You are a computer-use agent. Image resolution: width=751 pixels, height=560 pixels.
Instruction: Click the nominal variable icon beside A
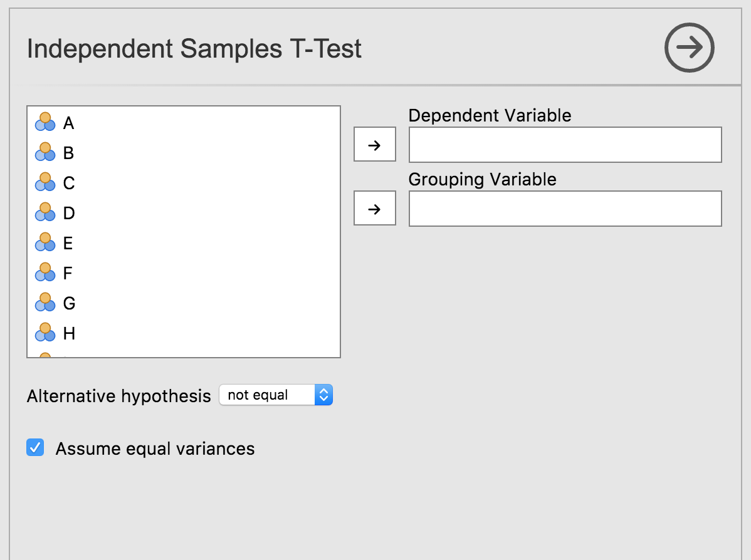(x=45, y=122)
